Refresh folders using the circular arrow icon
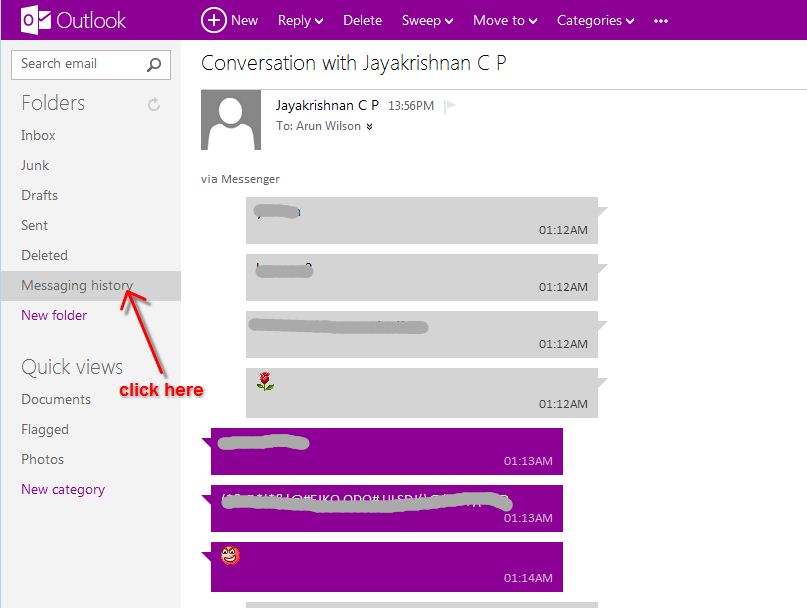This screenshot has width=807, height=608. coord(154,104)
